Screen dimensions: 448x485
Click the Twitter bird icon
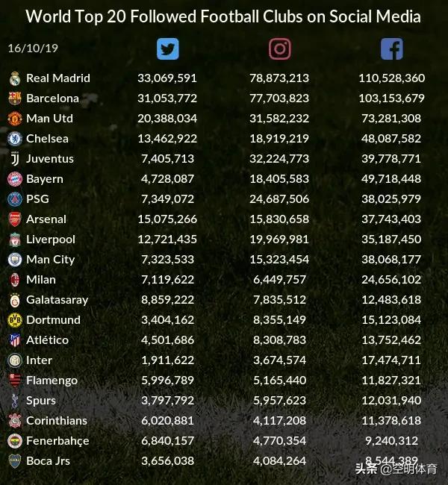coord(168,48)
